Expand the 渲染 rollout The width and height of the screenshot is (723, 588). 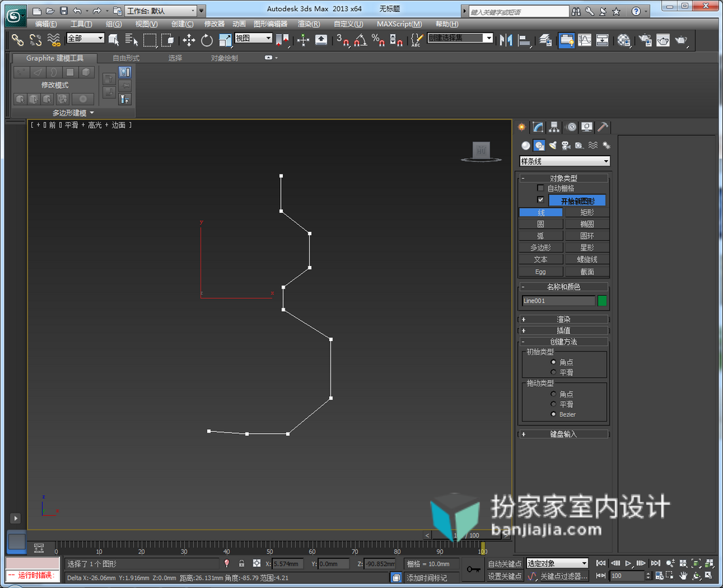tap(564, 319)
